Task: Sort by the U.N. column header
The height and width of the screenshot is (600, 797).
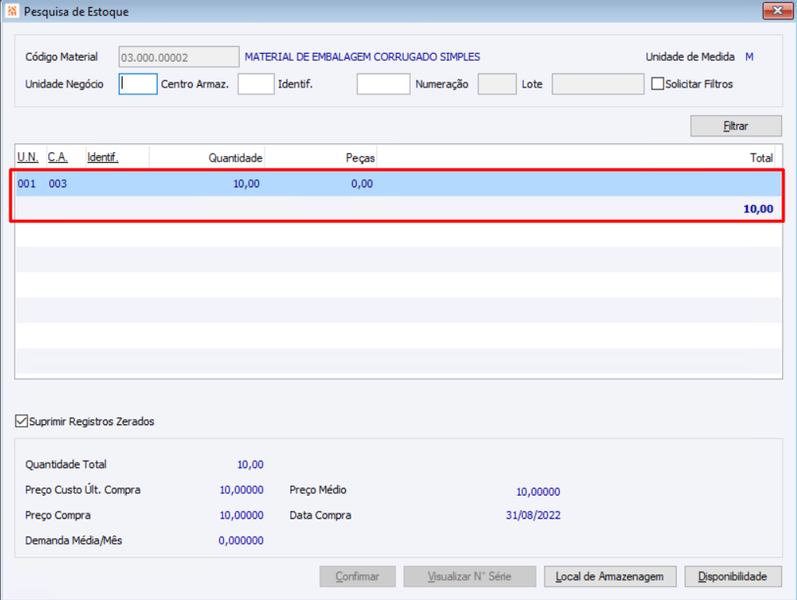Action: click(x=28, y=158)
